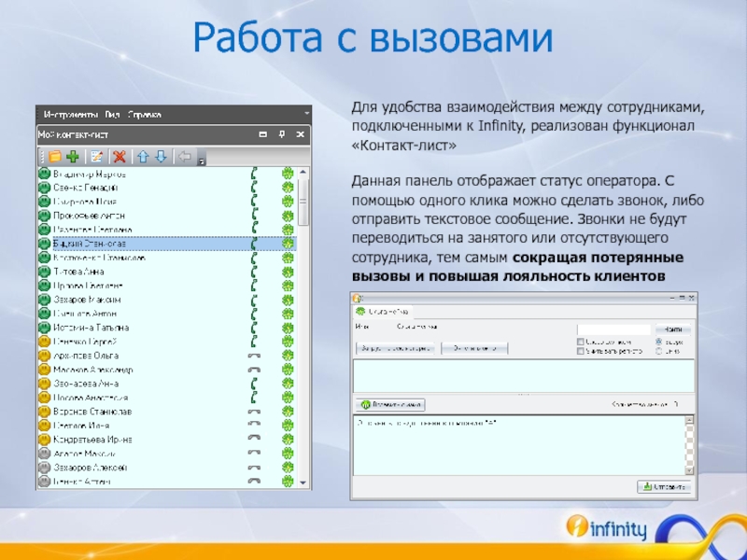Viewport: 747px width, 560px height.
Task: Click the edit contact notepad icon
Action: [x=98, y=157]
